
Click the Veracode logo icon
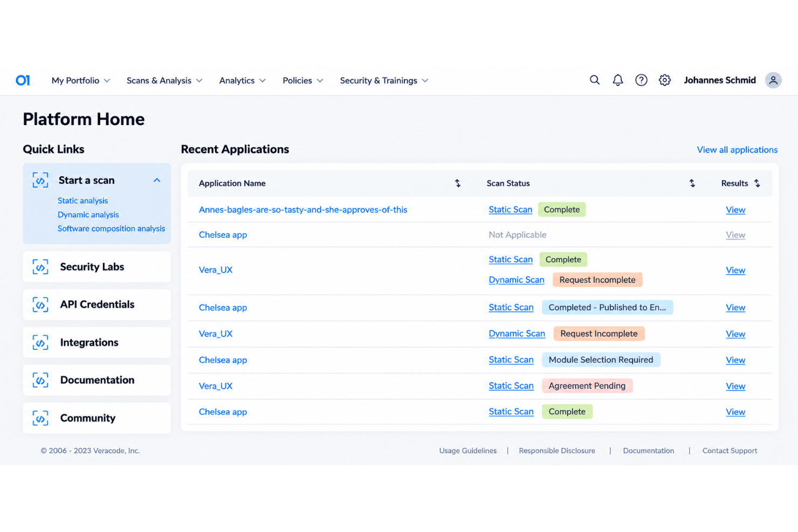click(23, 80)
